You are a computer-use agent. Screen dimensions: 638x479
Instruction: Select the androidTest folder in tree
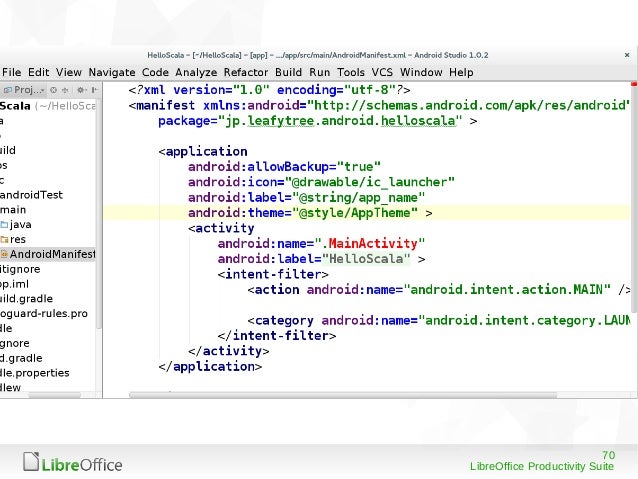(x=31, y=195)
